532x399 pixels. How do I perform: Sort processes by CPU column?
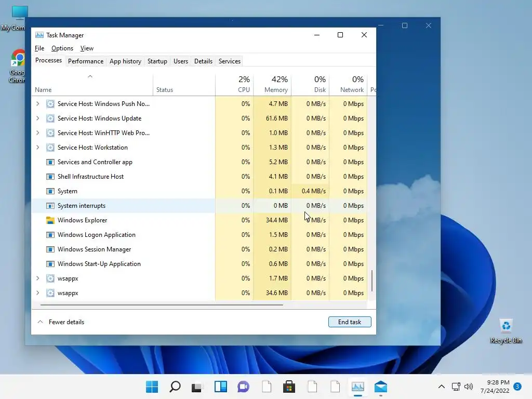(234, 84)
